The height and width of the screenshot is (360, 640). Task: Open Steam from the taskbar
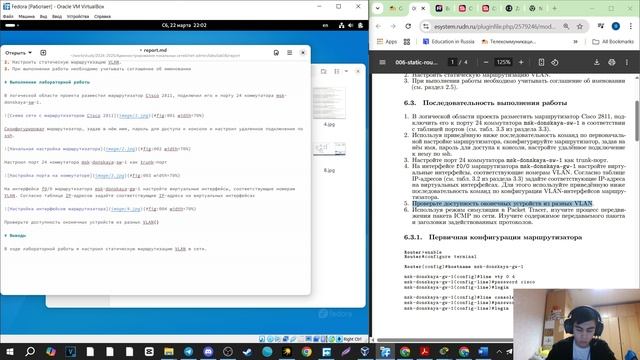click(247, 351)
